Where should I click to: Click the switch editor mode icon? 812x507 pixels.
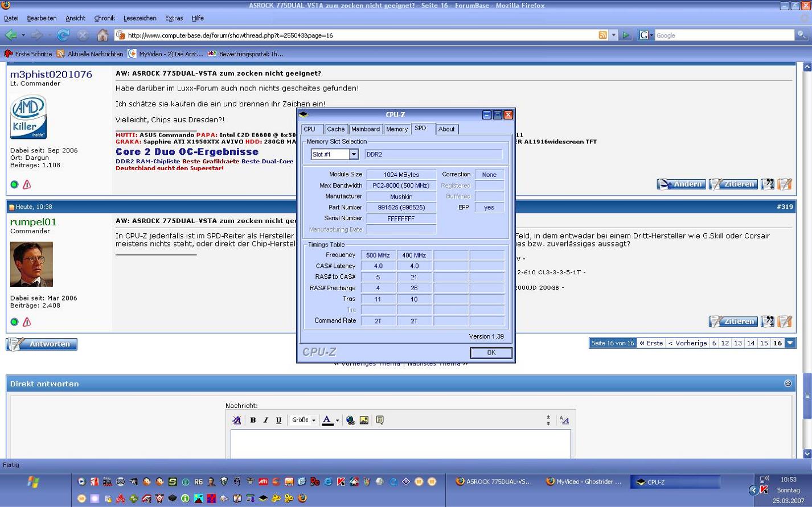click(x=564, y=421)
